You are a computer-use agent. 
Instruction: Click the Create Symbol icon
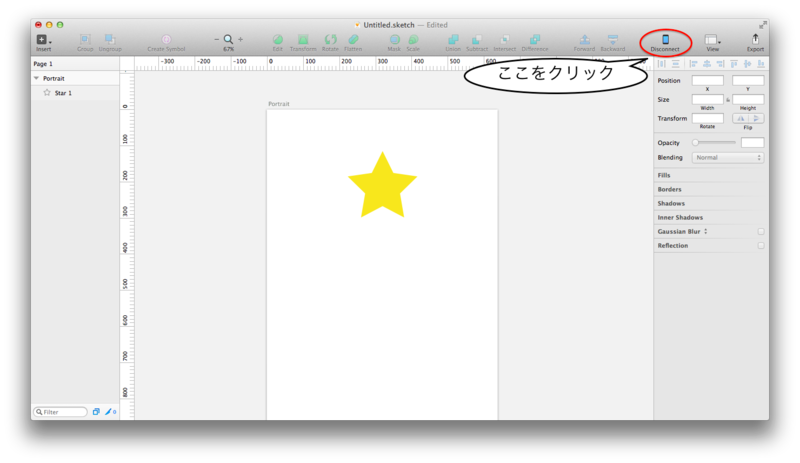(x=166, y=39)
